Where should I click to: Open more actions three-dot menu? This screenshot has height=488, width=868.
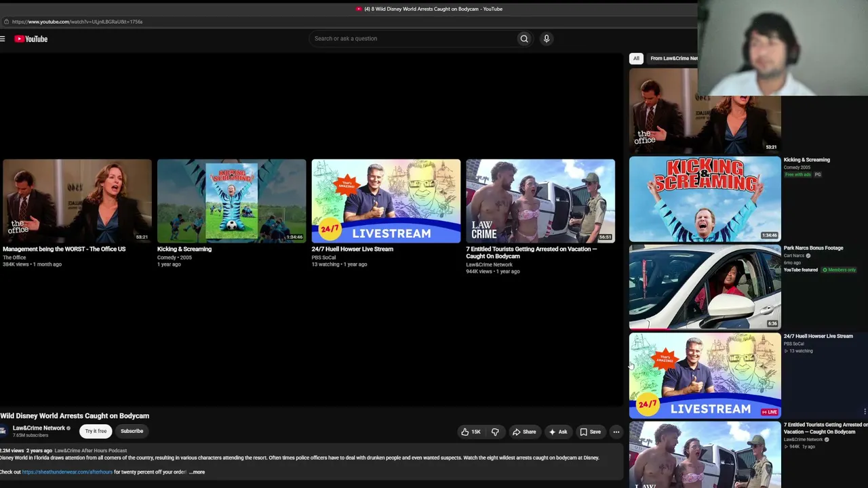coord(616,432)
